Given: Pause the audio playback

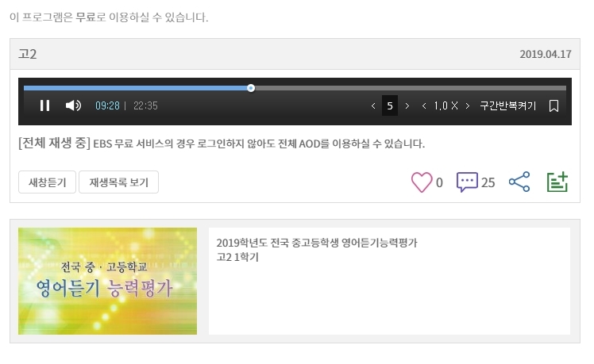Looking at the screenshot, I should 44,105.
